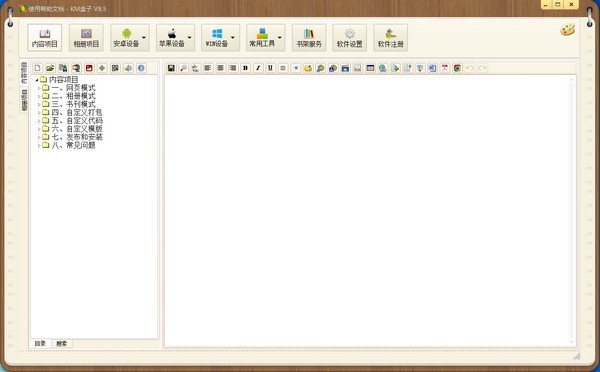
Task: Select the 六、自定义模版 tree row
Action: pyautogui.click(x=72, y=129)
